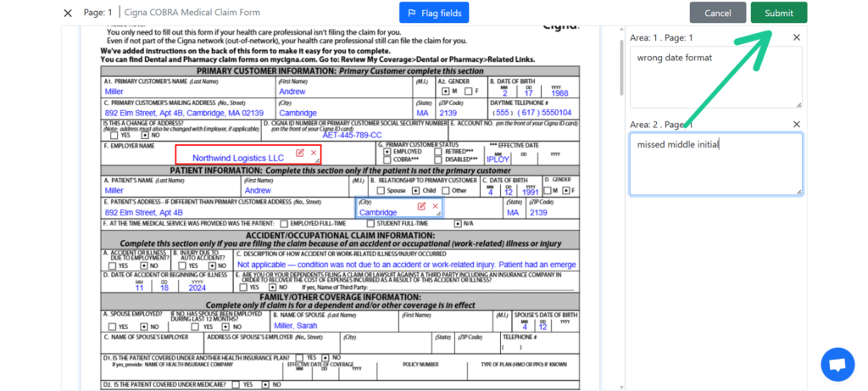
Task: Select the birth year '1988'
Action: click(x=559, y=93)
